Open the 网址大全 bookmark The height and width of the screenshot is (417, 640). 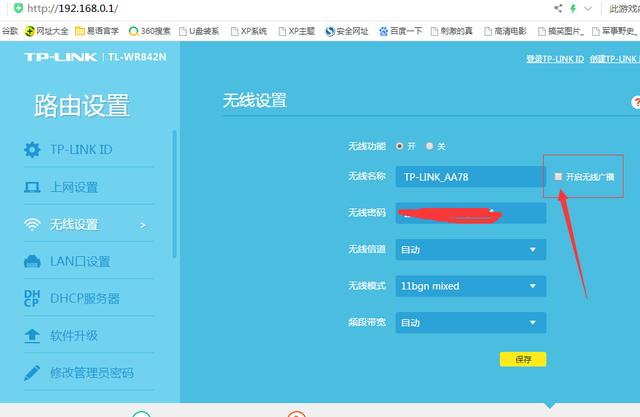tap(47, 31)
